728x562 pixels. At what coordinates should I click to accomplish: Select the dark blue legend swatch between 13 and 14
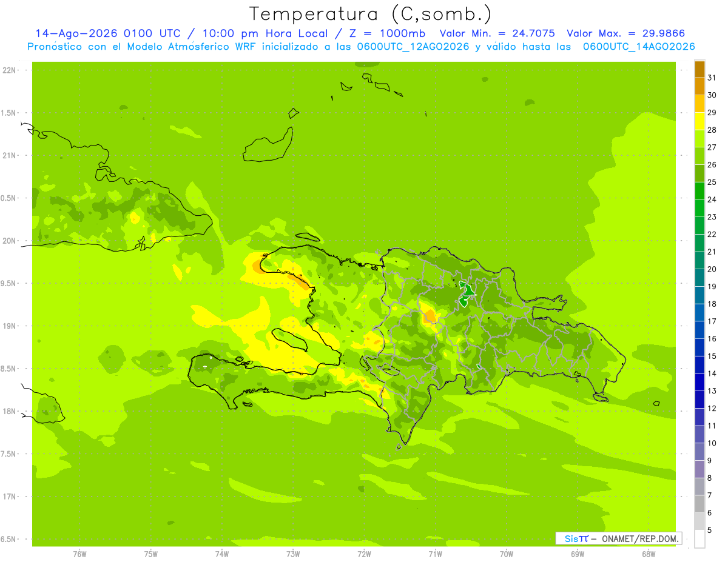click(699, 383)
